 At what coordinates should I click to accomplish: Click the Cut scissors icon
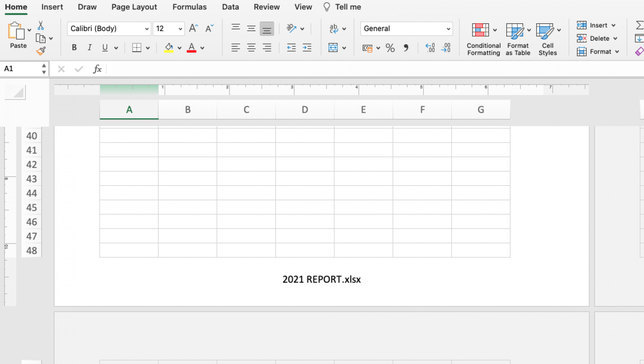(40, 25)
